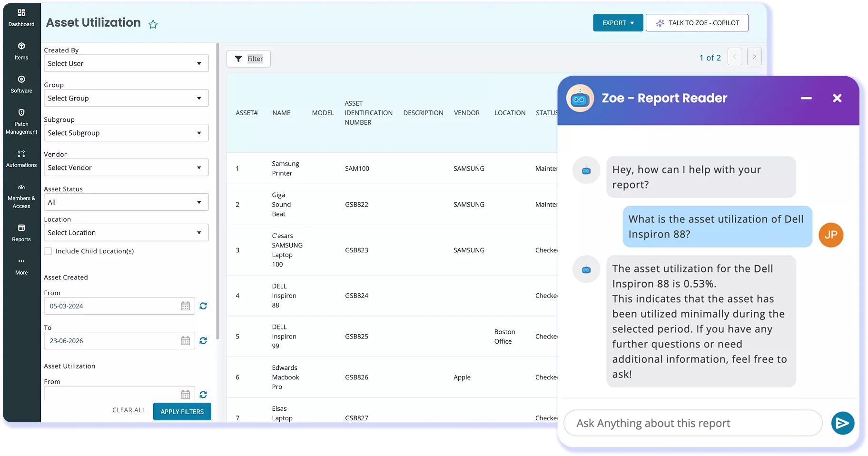Select the Giga Sound Beat asset name
This screenshot has height=456, width=868.
[281, 205]
